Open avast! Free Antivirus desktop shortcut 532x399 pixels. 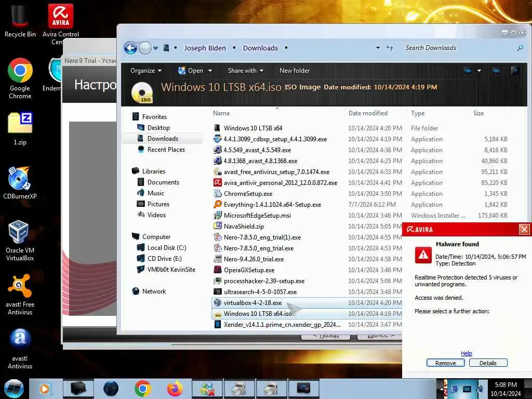click(x=20, y=295)
